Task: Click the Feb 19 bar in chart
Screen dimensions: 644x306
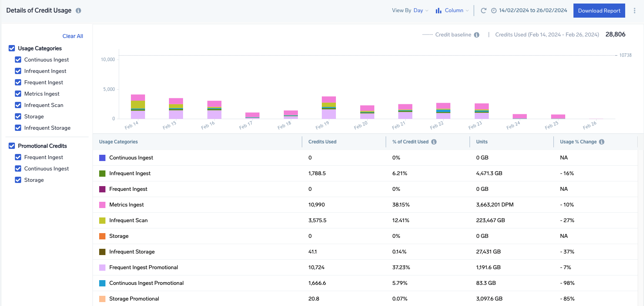Action: (328, 108)
